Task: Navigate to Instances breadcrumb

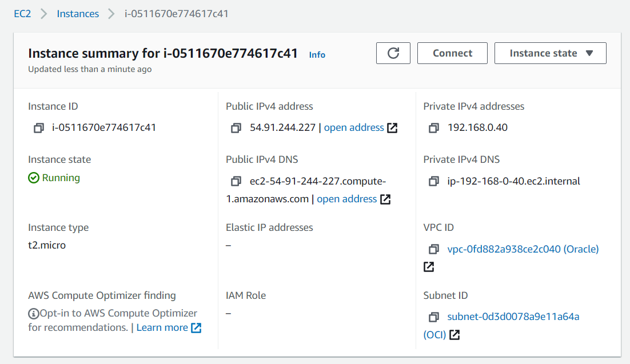Action: coord(78,14)
